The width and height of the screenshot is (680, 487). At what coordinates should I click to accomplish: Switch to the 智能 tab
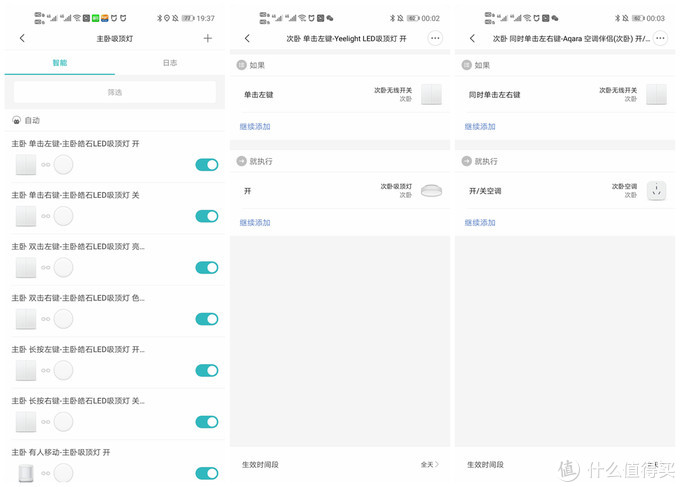(60, 63)
